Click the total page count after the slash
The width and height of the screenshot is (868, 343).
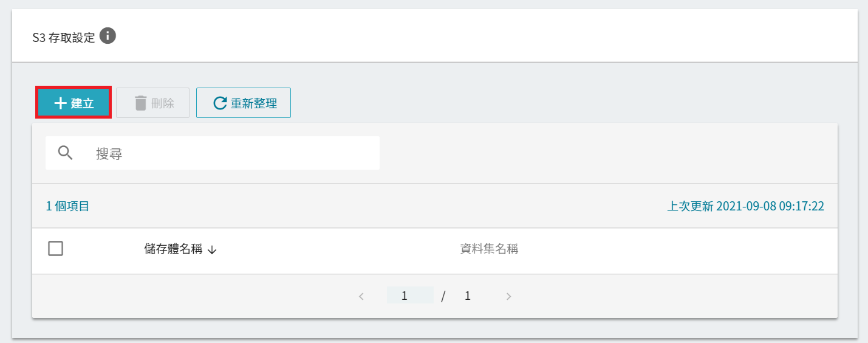(468, 296)
